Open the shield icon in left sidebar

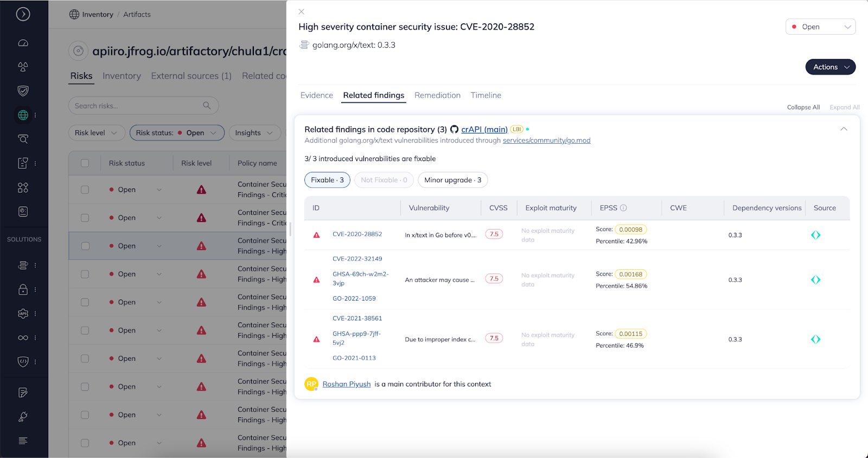[x=23, y=91]
